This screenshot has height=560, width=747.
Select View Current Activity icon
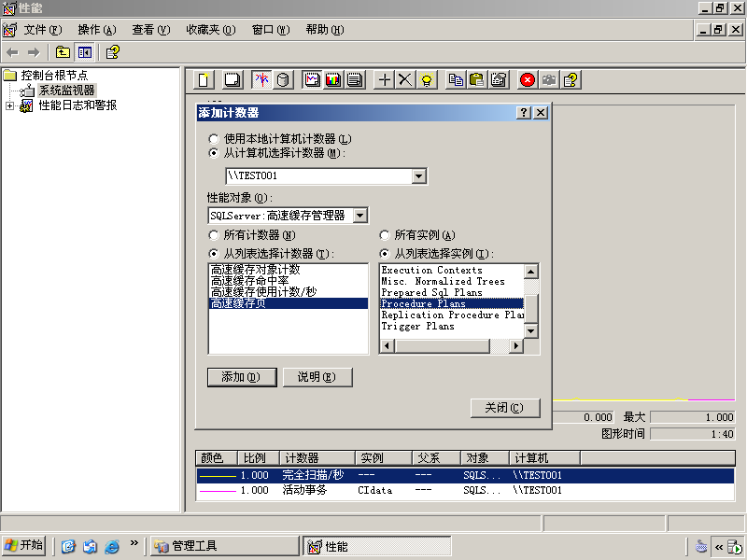[261, 80]
